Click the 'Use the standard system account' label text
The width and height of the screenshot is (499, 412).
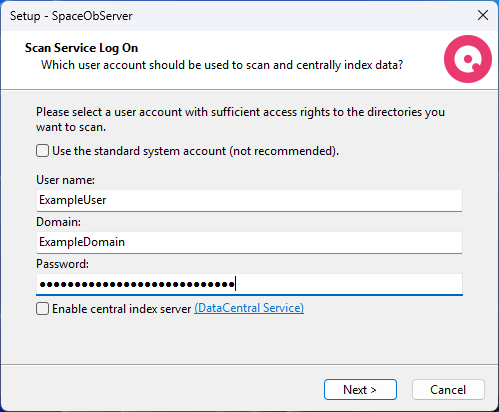tap(195, 151)
